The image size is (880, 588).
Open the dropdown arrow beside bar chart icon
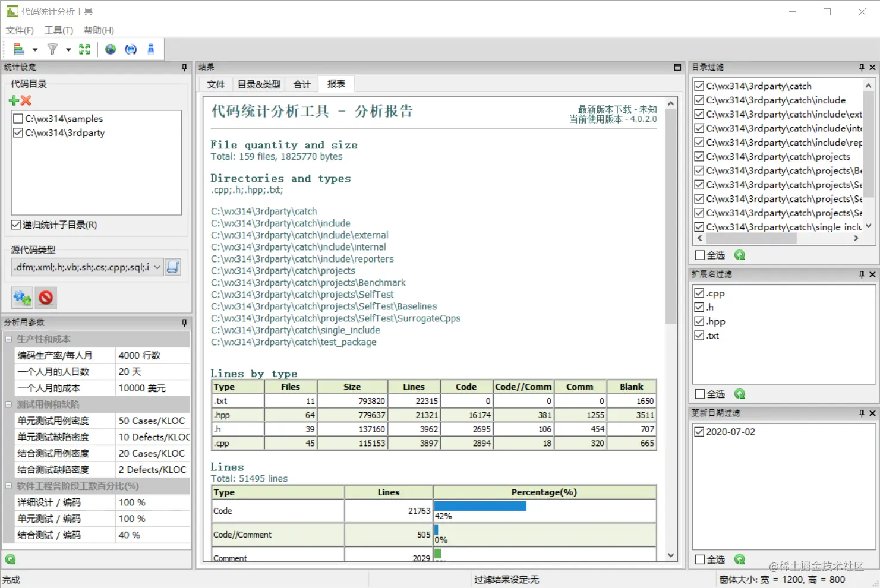(x=35, y=50)
